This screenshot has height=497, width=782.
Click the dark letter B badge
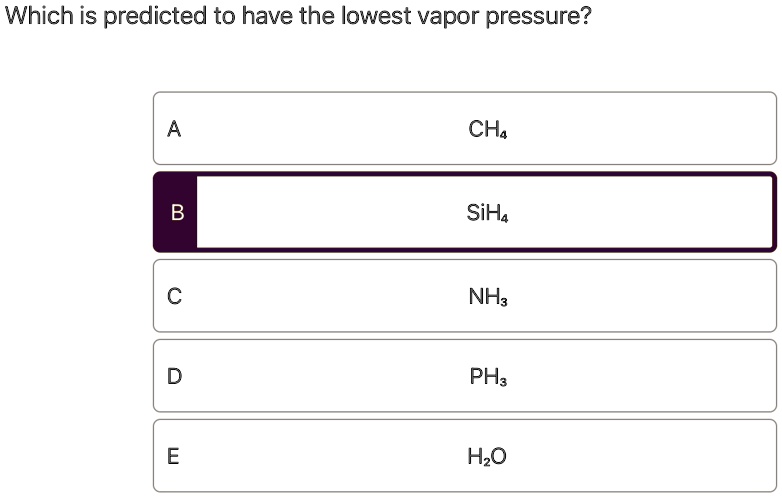click(176, 212)
